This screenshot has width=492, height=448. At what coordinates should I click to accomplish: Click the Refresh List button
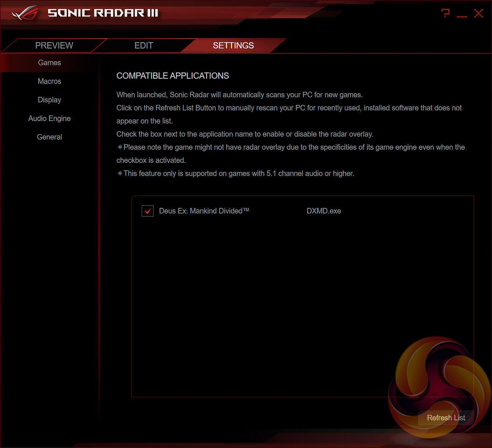[446, 418]
